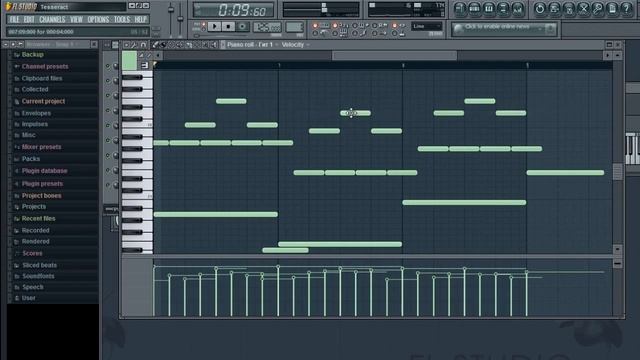This screenshot has width=640, height=360.
Task: Click the undo history circular-arrow icon
Action: coord(540,9)
